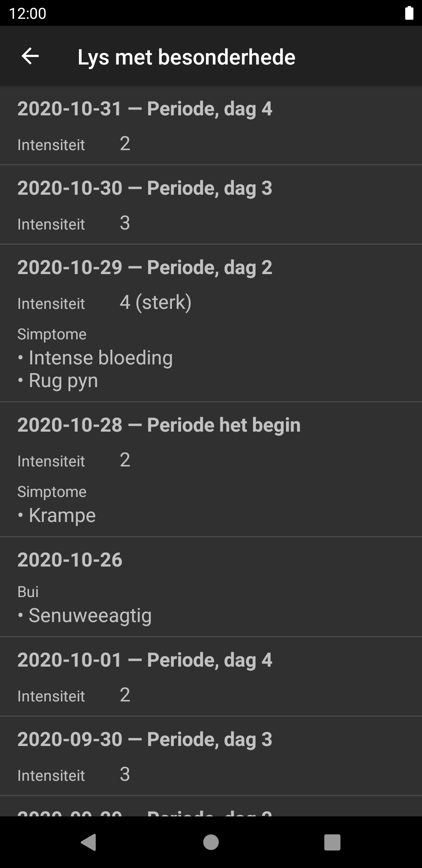
Task: Tap the Intense bloeding symptom
Action: [100, 358]
